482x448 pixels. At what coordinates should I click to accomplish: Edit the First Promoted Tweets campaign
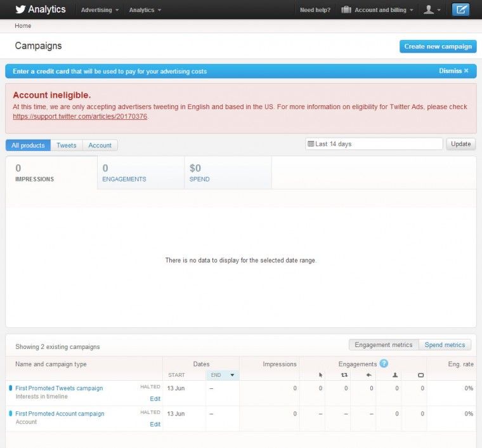click(155, 399)
